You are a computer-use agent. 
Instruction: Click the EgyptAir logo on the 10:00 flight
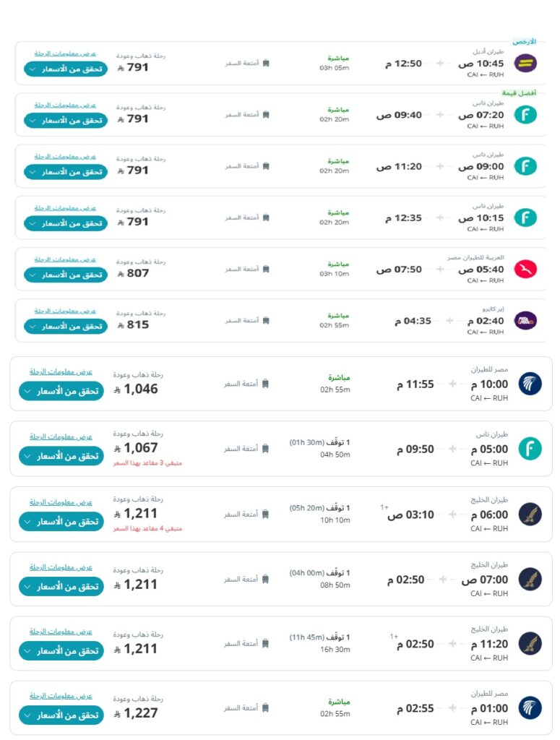click(x=530, y=384)
